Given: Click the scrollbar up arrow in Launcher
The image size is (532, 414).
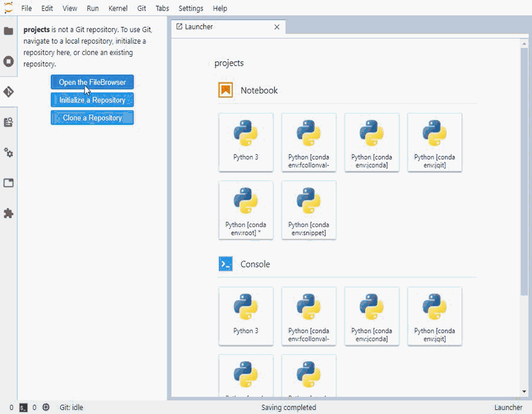Looking at the screenshot, I should 524,43.
